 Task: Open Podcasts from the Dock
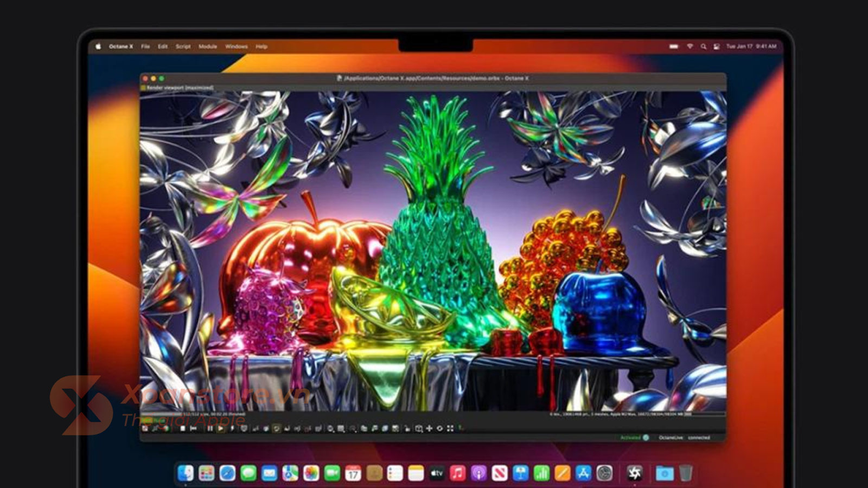478,473
